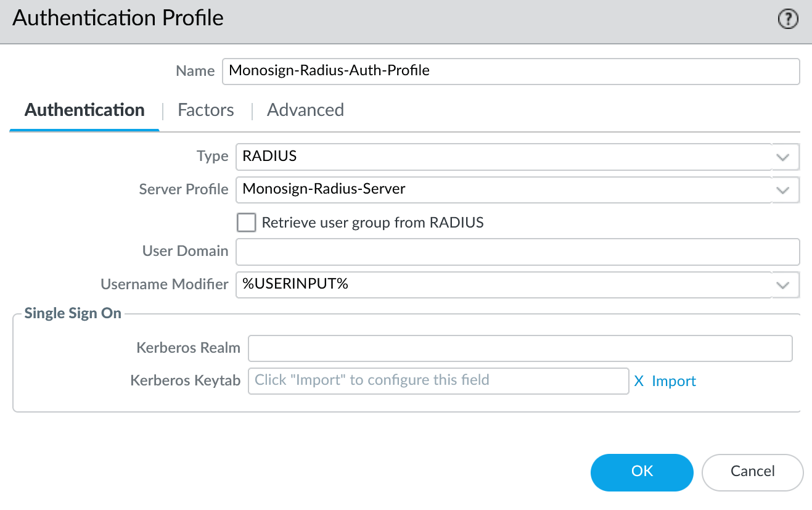Expand the Username Modifier dropdown arrow
Viewport: 812px width, 510px height.
click(783, 285)
